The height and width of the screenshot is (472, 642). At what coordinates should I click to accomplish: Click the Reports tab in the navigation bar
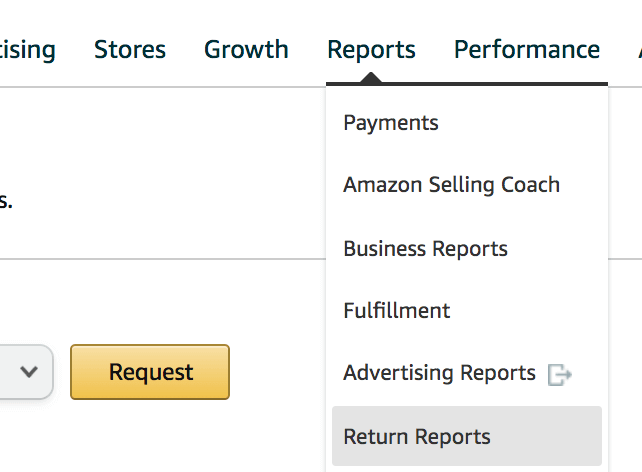pyautogui.click(x=371, y=49)
